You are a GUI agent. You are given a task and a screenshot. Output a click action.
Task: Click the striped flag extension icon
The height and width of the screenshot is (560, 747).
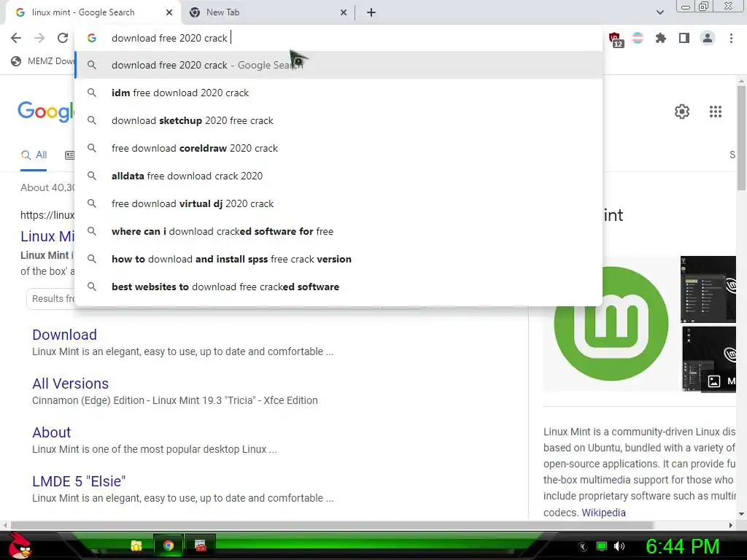pyautogui.click(x=638, y=38)
